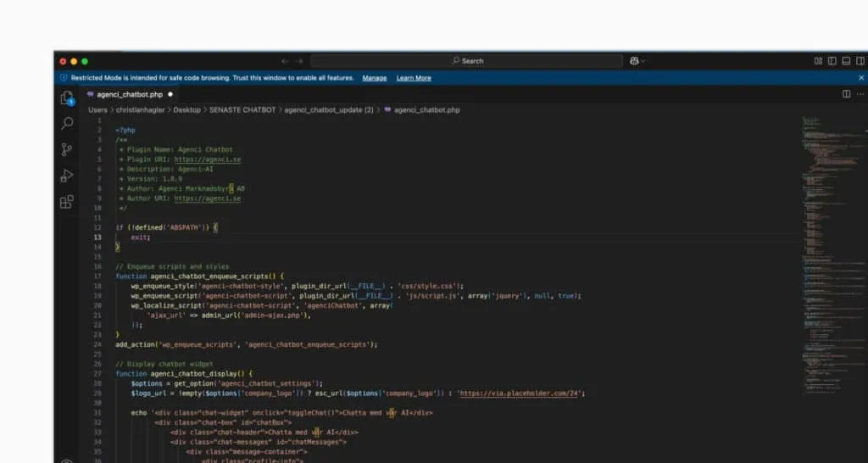The height and width of the screenshot is (463, 868).
Task: Click the '<?php' opening tag
Action: [125, 131]
